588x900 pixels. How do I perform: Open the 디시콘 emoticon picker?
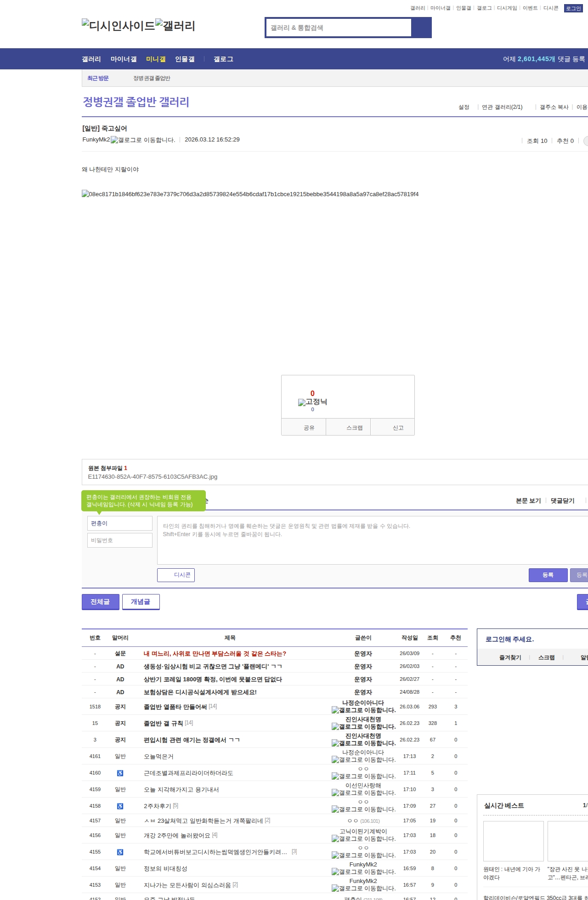[176, 575]
